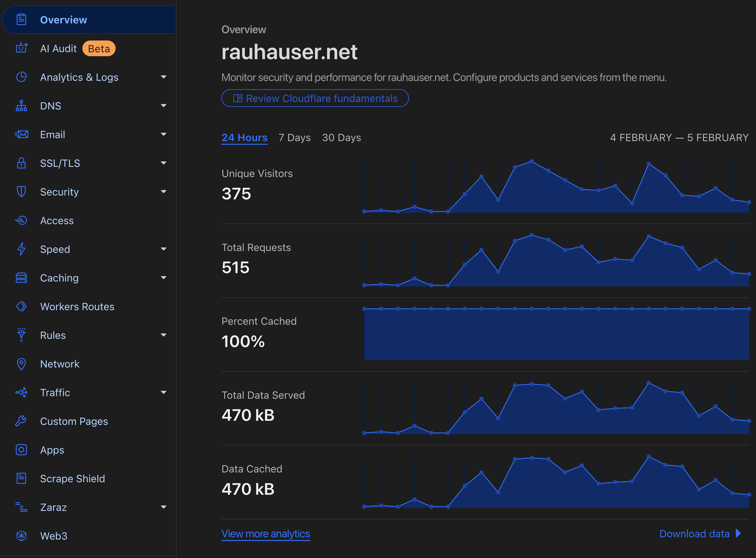
Task: Click the Workers Routes diamond icon
Action: click(x=21, y=306)
